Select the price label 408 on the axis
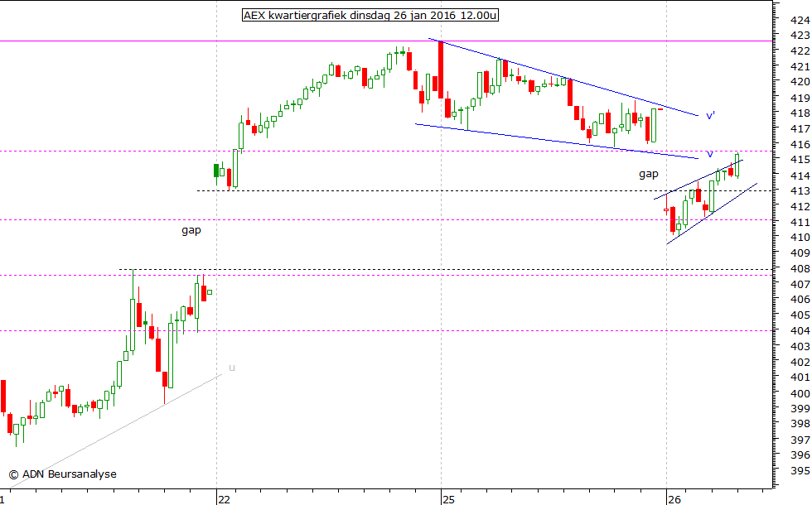This screenshot has height=505, width=812. (x=800, y=268)
